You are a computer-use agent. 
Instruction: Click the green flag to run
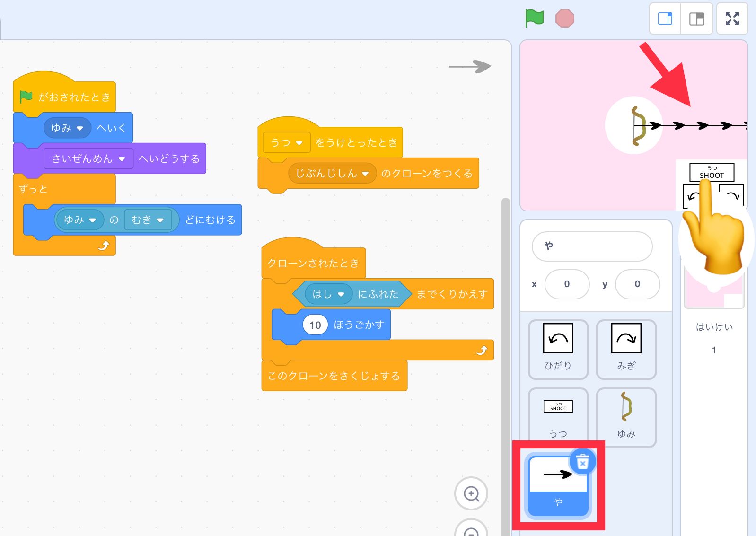[x=535, y=18]
